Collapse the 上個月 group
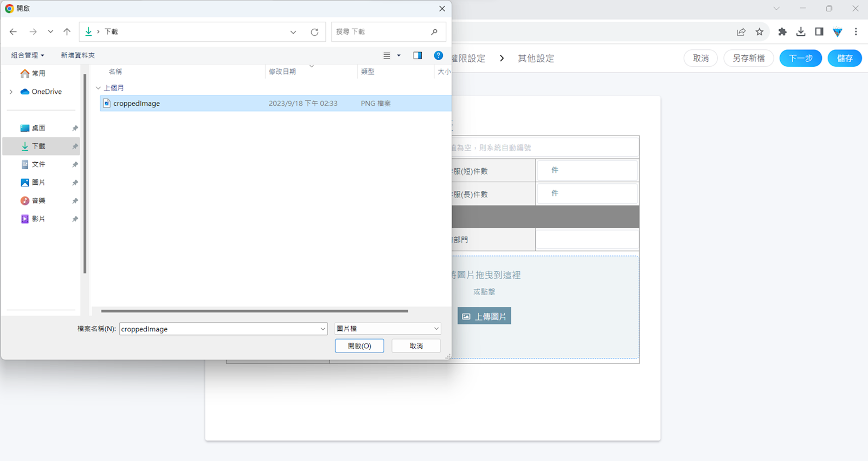 tap(98, 88)
